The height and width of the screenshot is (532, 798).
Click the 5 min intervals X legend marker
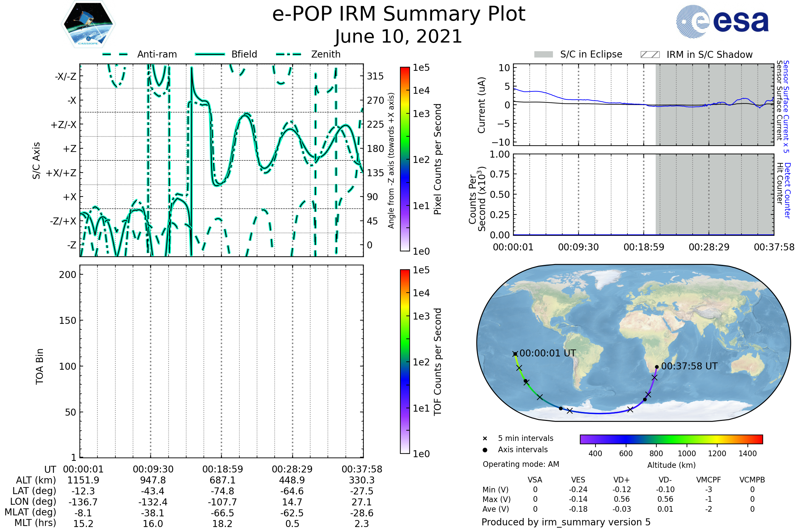485,439
